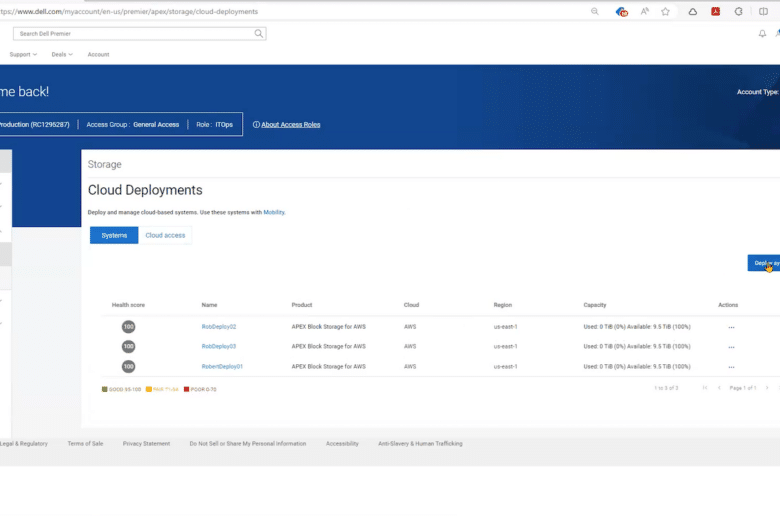Open Privacy Statement footer link
The image size is (780, 516).
tap(146, 443)
